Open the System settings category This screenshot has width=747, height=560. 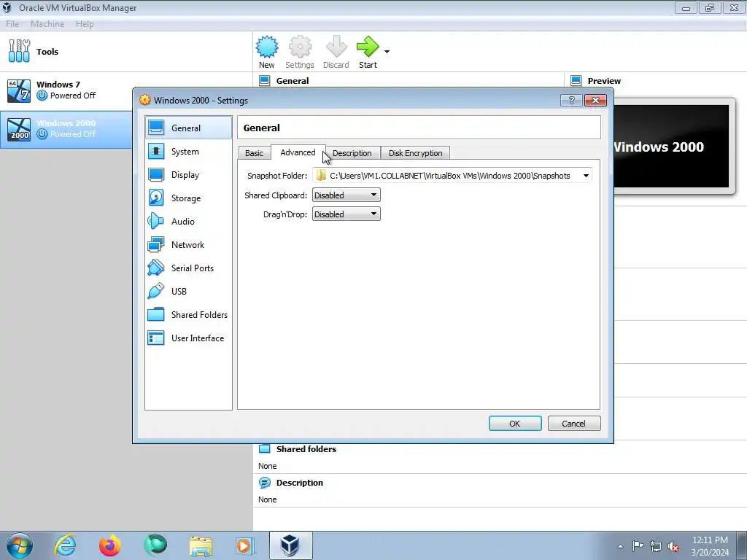188,152
